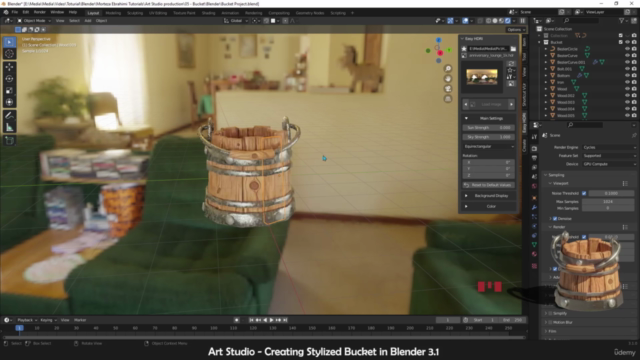
Task: Open Device GPU Compute dropdown
Action: point(609,164)
